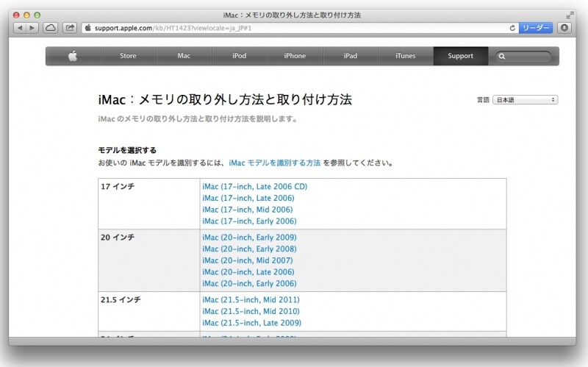Image resolution: width=588 pixels, height=367 pixels.
Task: Click the Share icon in toolbar
Action: [70, 28]
